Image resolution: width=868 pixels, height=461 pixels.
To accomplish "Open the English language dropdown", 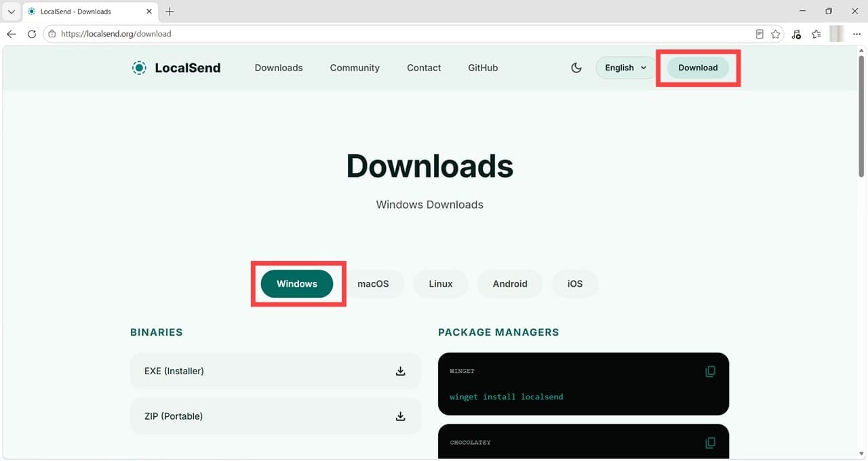I will 626,68.
